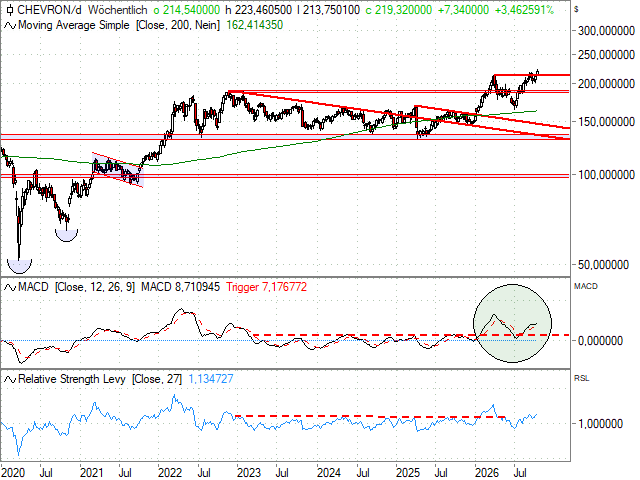This screenshot has height=480, width=640.
Task: Click the 150,000000 price axis label
Action: click(606, 122)
